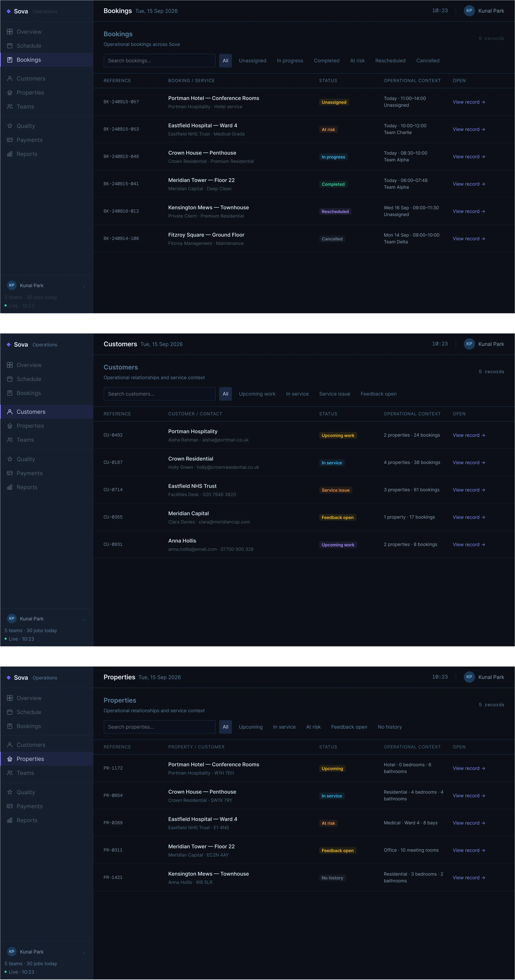Viewport: 515px width, 980px height.
Task: Click Teams icon in Properties screen sidebar
Action: coord(10,773)
